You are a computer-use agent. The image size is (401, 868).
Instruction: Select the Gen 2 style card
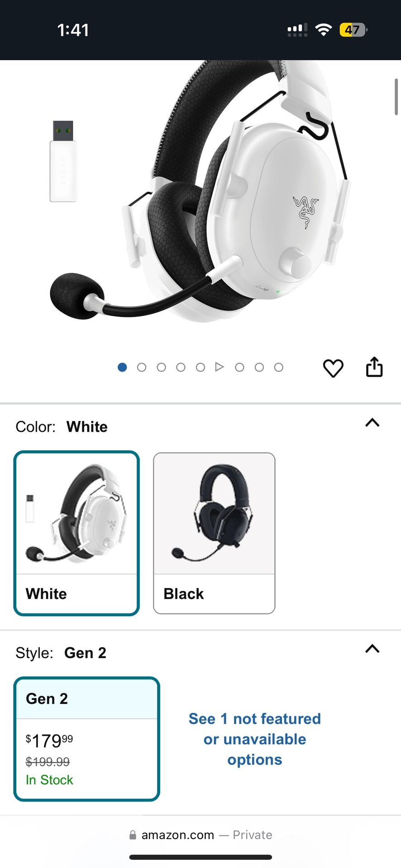coord(87,739)
